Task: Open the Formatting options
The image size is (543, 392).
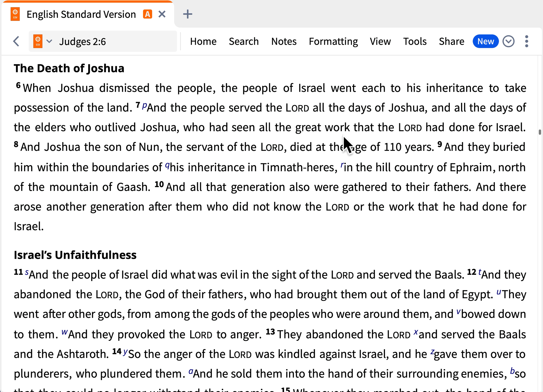Action: point(333,41)
